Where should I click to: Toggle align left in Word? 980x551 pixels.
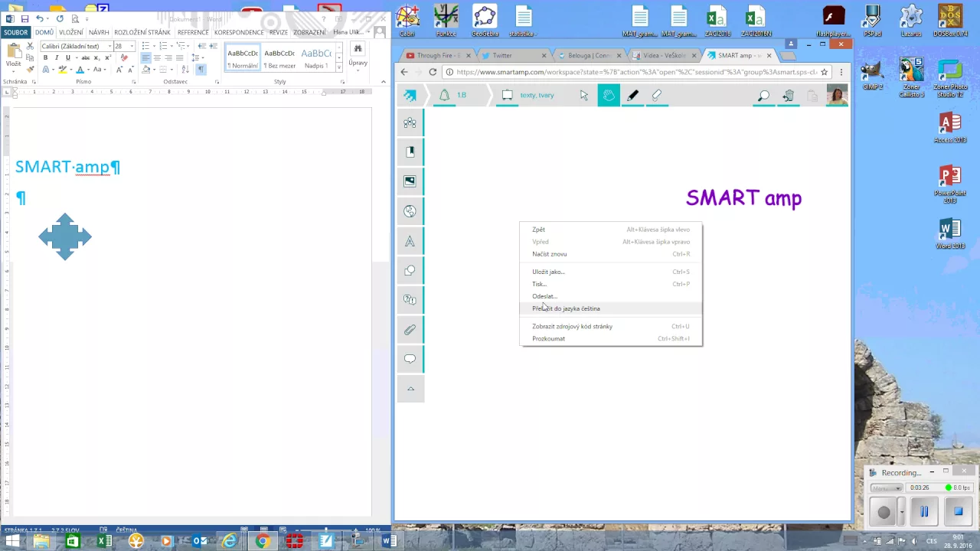click(x=145, y=57)
